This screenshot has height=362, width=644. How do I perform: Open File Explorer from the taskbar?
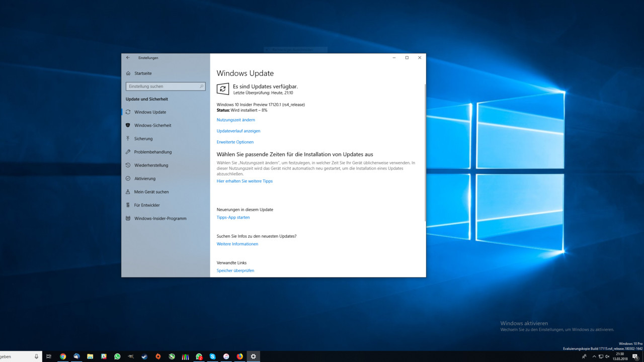click(x=90, y=356)
